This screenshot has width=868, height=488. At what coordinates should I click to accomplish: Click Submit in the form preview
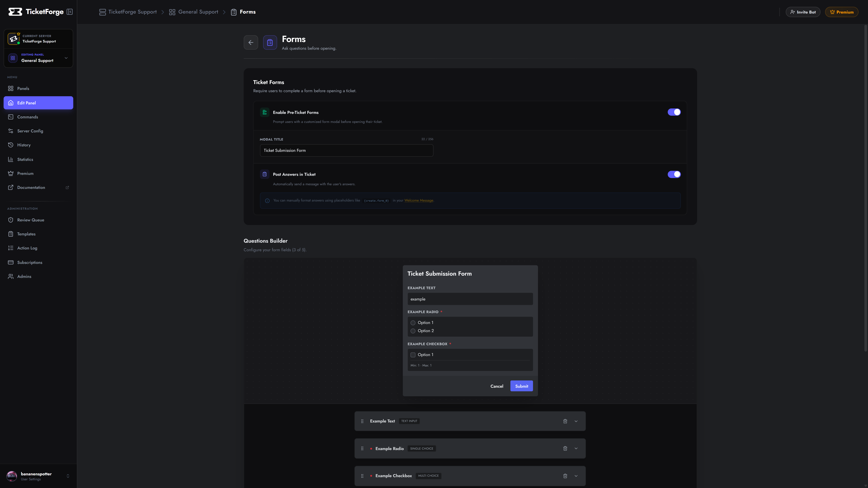pos(522,386)
